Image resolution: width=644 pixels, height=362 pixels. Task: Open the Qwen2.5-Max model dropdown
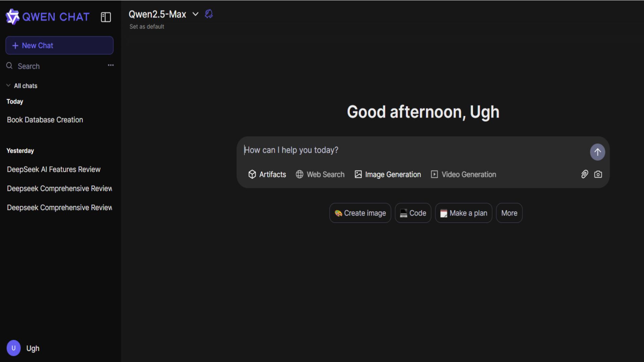195,14
